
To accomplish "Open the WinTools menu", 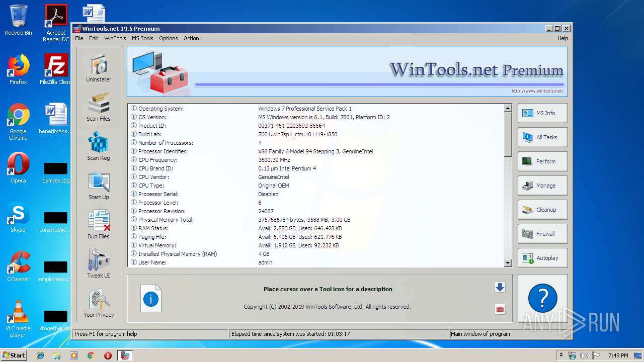I will [x=115, y=38].
